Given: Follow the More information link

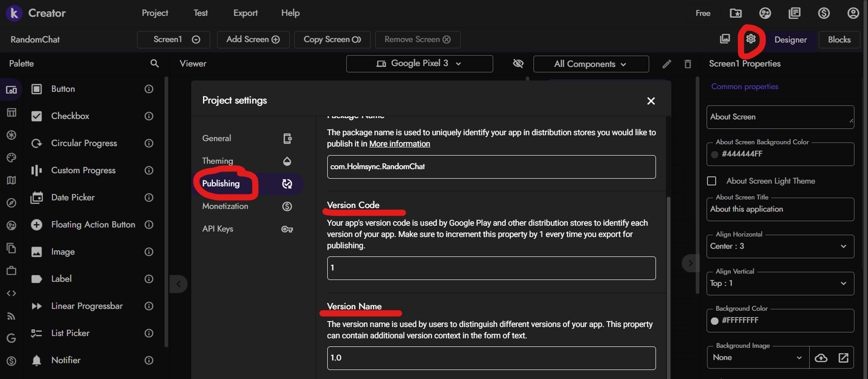Looking at the screenshot, I should [400, 144].
